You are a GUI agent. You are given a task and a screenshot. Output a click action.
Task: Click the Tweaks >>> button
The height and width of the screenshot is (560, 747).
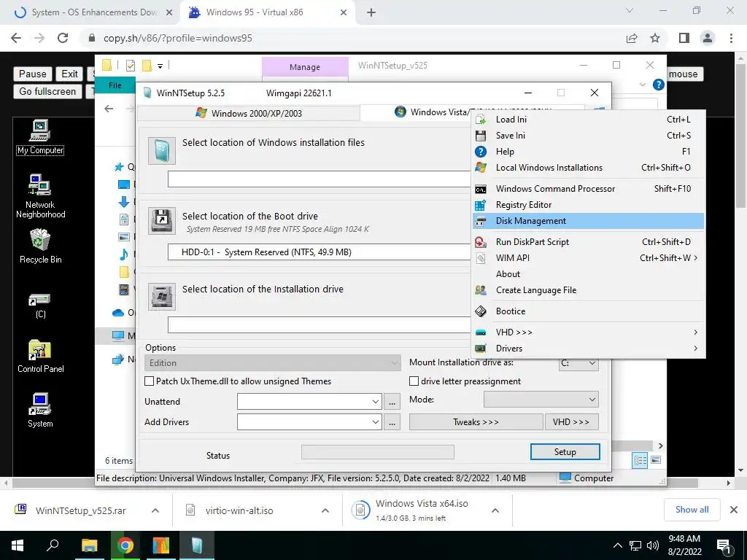click(476, 422)
